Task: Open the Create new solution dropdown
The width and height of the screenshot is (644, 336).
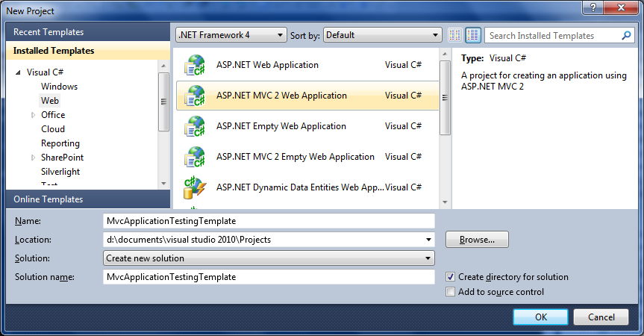Action: tap(269, 258)
